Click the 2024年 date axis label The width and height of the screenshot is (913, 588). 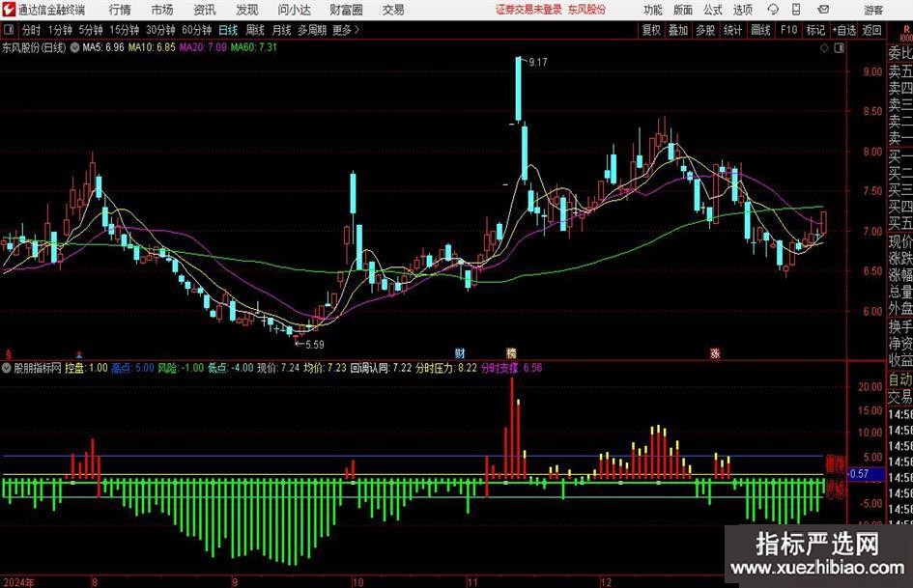(19, 582)
